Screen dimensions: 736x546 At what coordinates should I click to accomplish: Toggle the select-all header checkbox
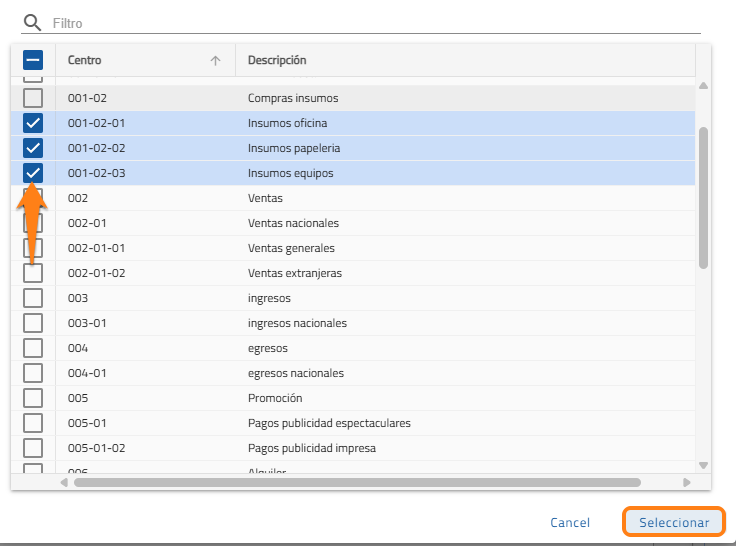[33, 60]
